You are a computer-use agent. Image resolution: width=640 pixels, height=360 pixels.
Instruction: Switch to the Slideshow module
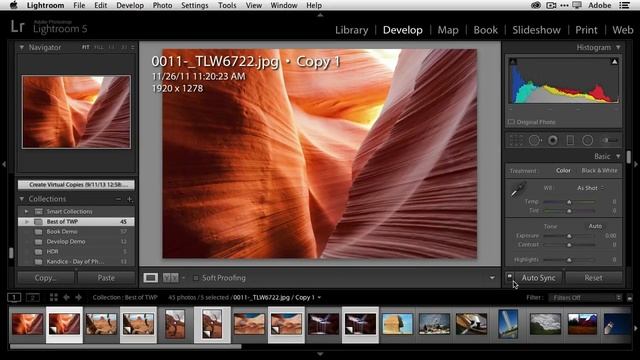[x=536, y=30]
